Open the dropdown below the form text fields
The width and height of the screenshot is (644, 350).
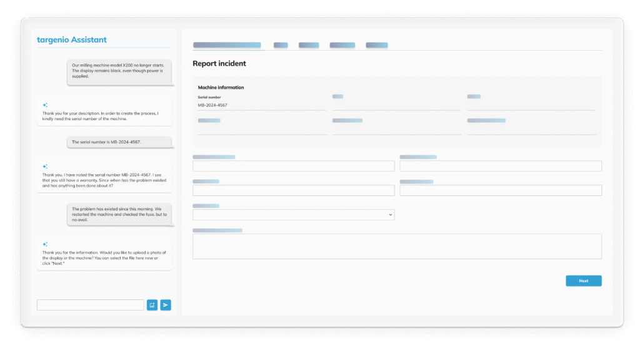(293, 215)
